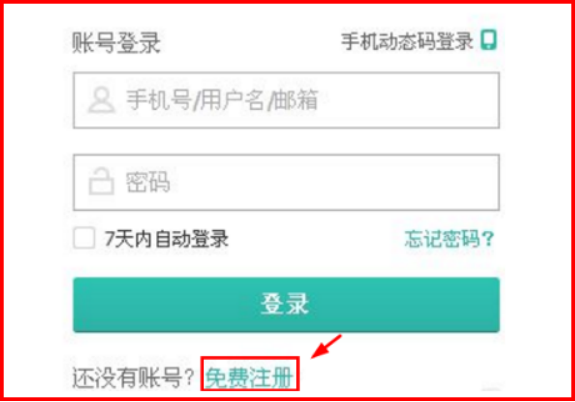Click the 手机号/用户名/邮箱 placeholder text
The width and height of the screenshot is (575, 402).
click(x=222, y=100)
